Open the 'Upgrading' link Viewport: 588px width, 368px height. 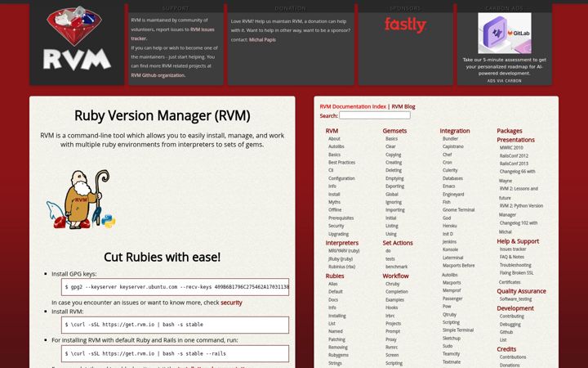tap(338, 234)
